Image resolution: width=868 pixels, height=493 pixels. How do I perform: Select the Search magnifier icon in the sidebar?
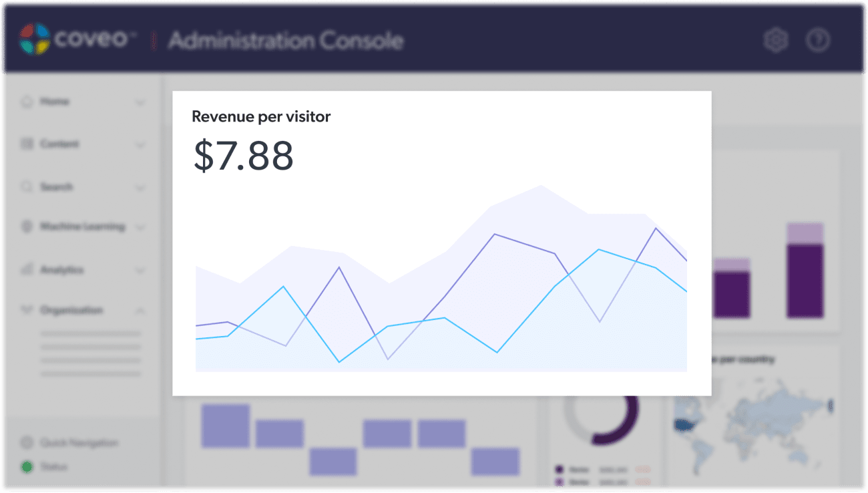(27, 187)
